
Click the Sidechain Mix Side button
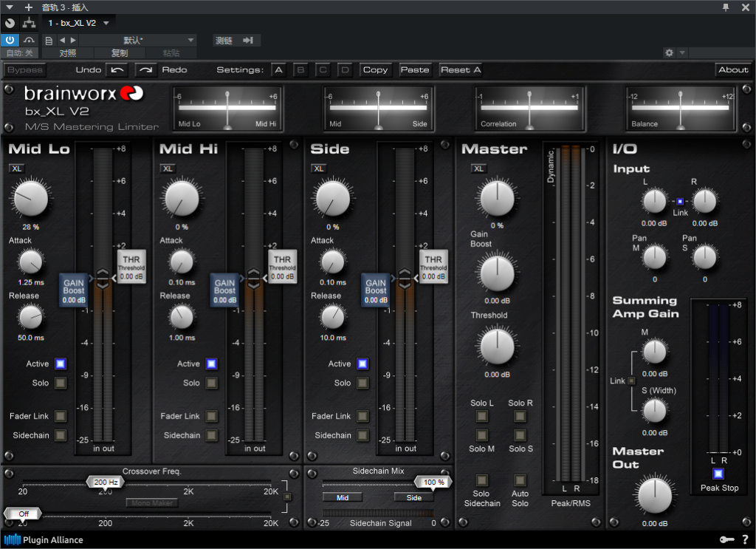413,497
